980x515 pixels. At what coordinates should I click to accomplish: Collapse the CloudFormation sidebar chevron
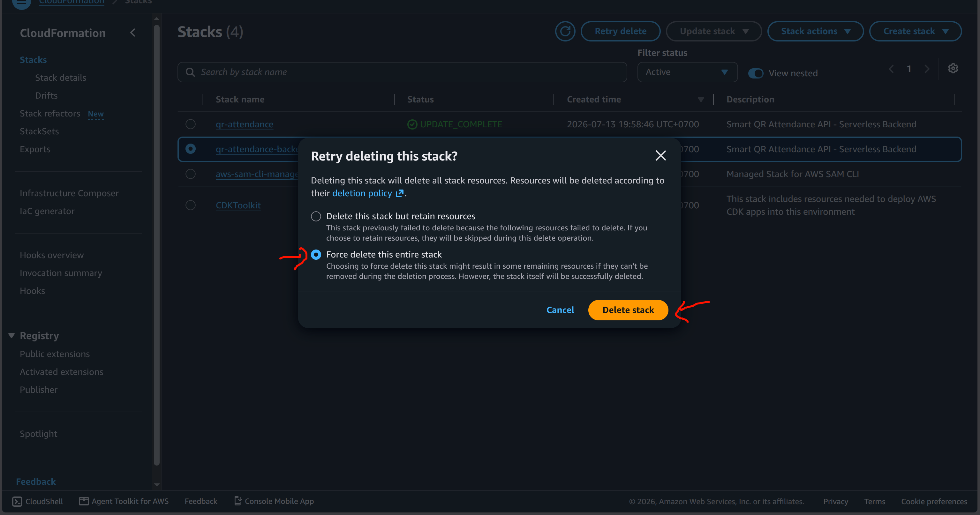click(133, 33)
